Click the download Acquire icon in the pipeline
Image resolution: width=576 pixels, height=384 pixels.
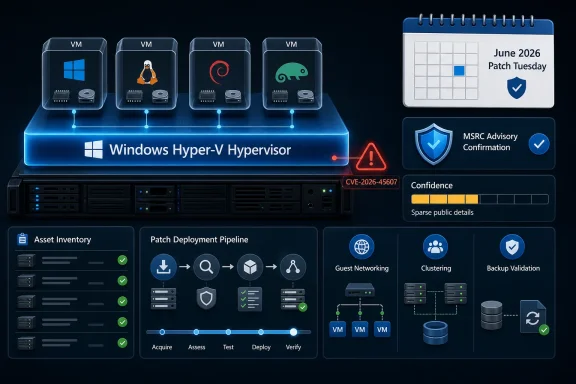pyautogui.click(x=163, y=267)
